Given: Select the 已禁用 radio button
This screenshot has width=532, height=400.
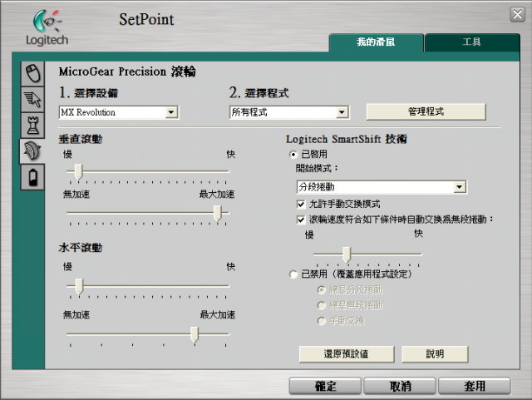Looking at the screenshot, I should pyautogui.click(x=293, y=274).
